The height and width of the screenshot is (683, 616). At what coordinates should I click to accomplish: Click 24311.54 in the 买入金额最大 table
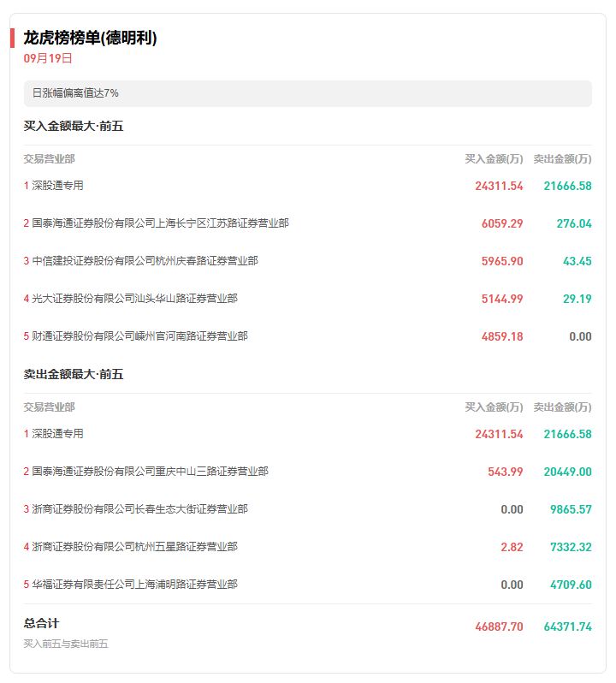click(499, 186)
